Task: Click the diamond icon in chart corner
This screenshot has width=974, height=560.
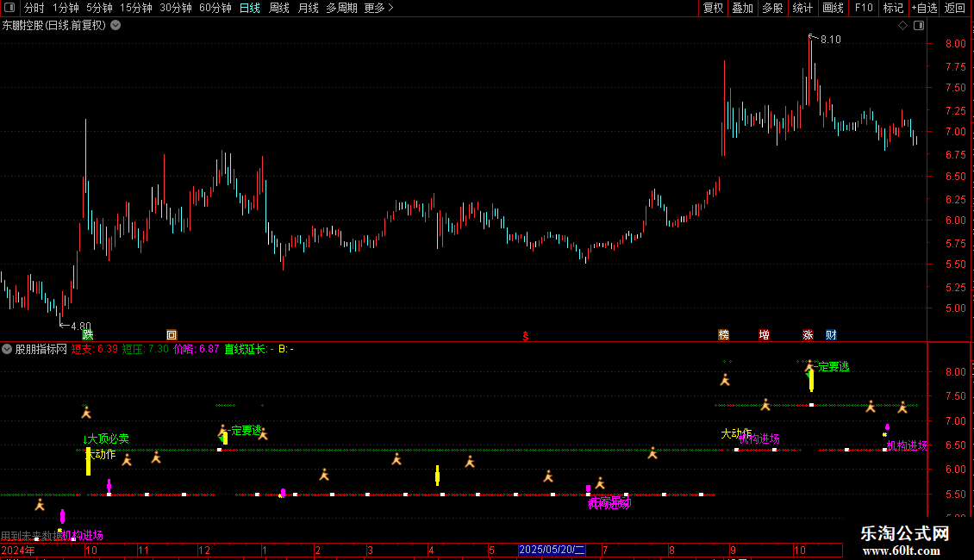Action: pyautogui.click(x=902, y=26)
